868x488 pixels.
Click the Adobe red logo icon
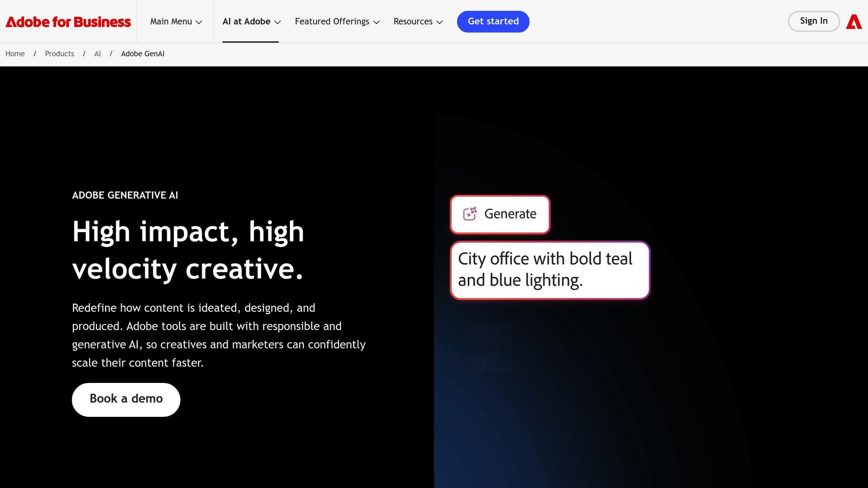coord(854,22)
